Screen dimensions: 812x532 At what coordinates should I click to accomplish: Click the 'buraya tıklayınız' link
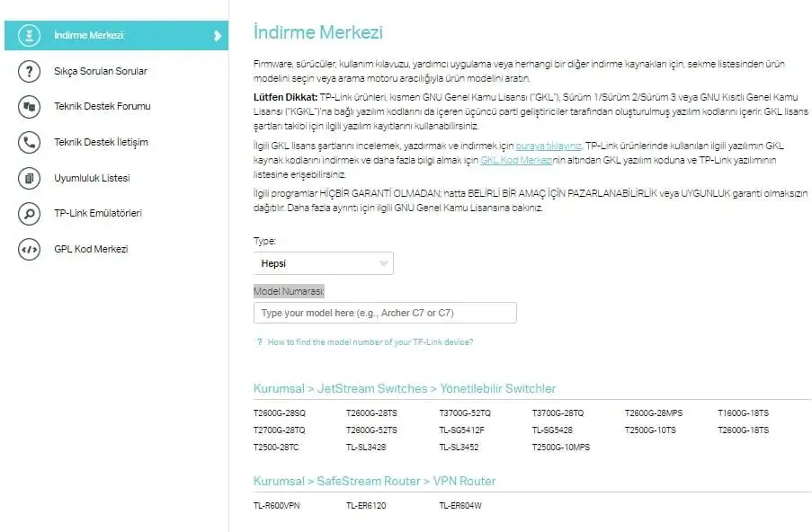tap(549, 146)
